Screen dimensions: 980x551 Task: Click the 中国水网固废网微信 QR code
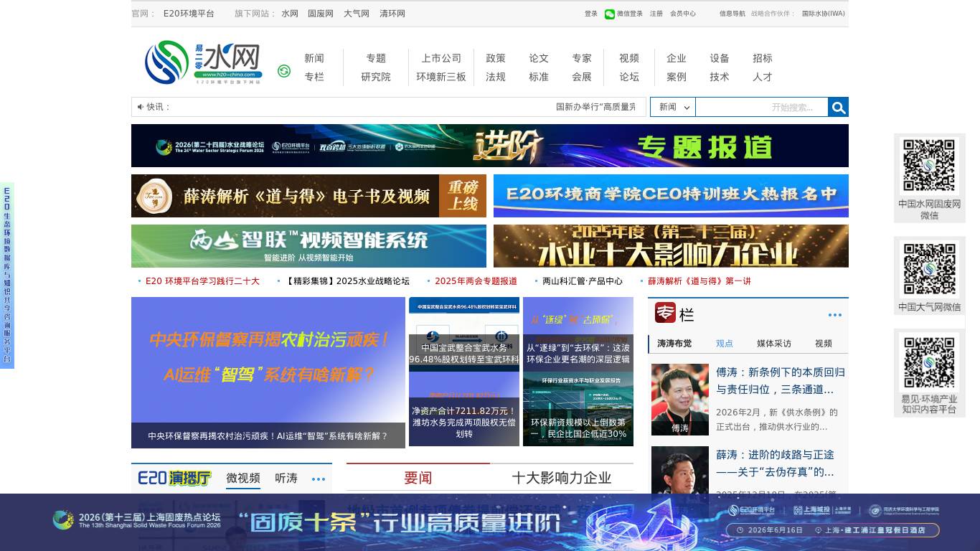[x=930, y=166]
